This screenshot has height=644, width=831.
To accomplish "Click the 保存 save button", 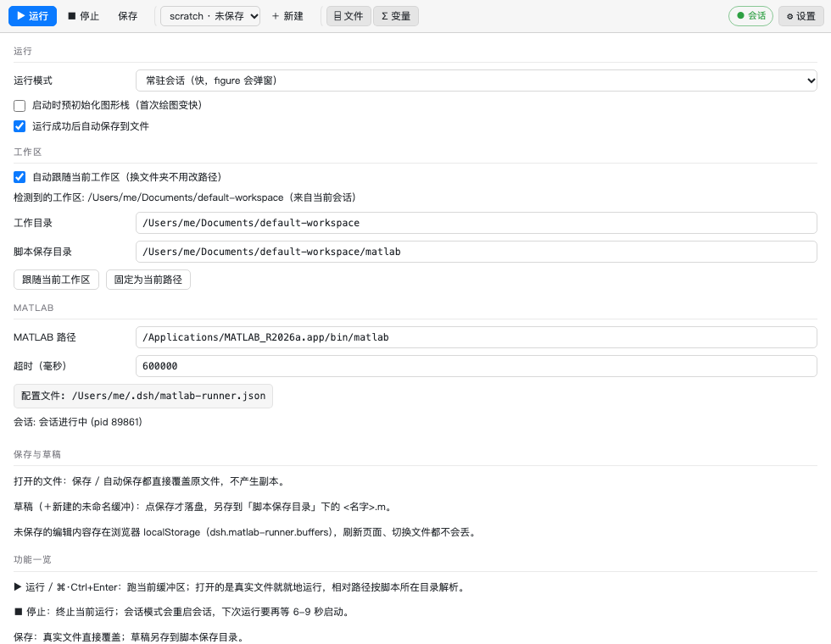I will pos(128,16).
